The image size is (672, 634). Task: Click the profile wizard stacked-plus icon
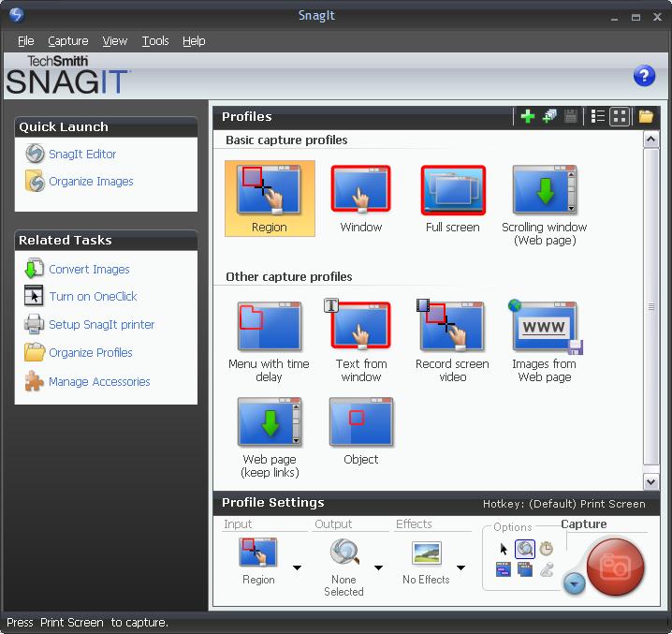549,116
